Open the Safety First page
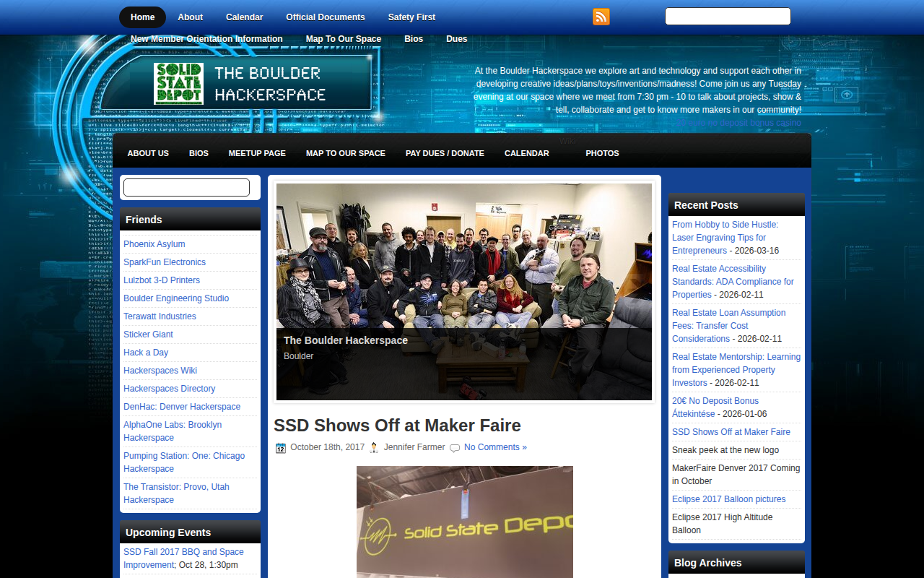Viewport: 924px width, 578px height. (x=411, y=17)
